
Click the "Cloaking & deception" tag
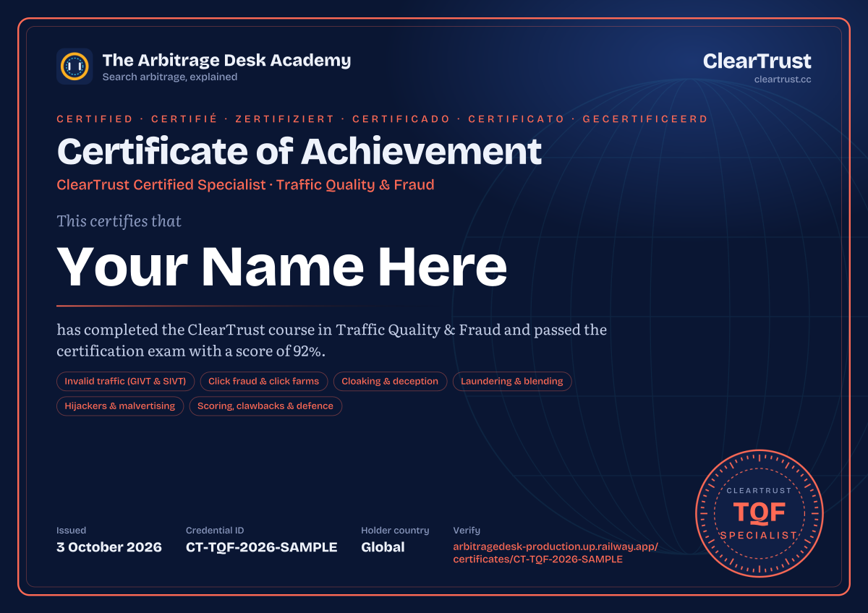[390, 381]
